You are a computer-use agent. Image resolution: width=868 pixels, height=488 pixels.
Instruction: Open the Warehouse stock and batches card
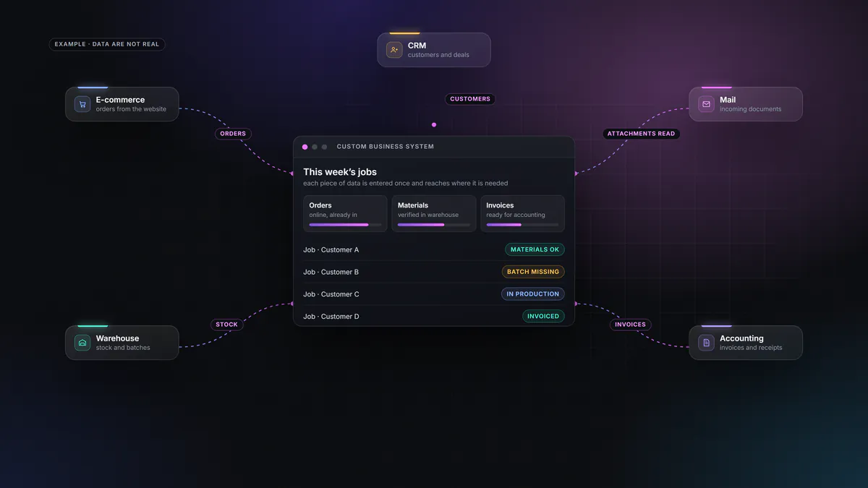122,343
